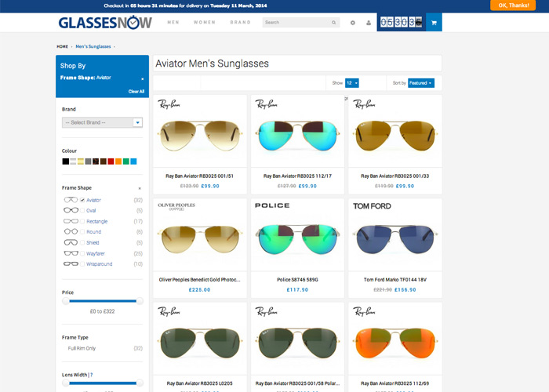This screenshot has height=392, width=549.
Task: Click the delivery countdown timer display
Action: (x=401, y=23)
